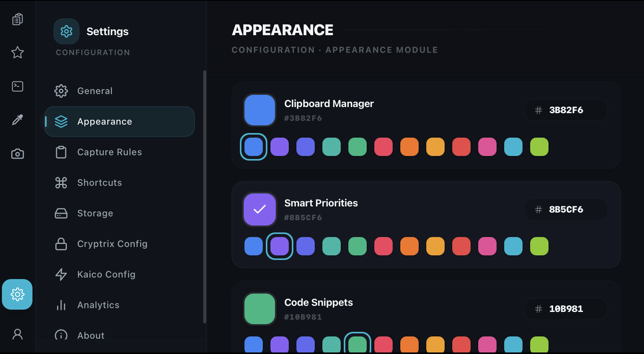Click the About info icon
This screenshot has height=354, width=644.
(x=61, y=335)
